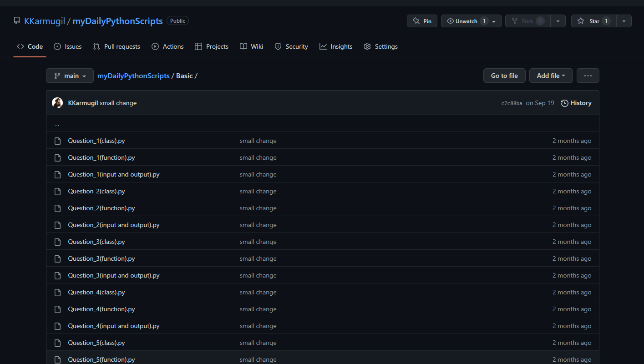Open the KKarmugil owner profile link
The width and height of the screenshot is (644, 364).
(45, 21)
